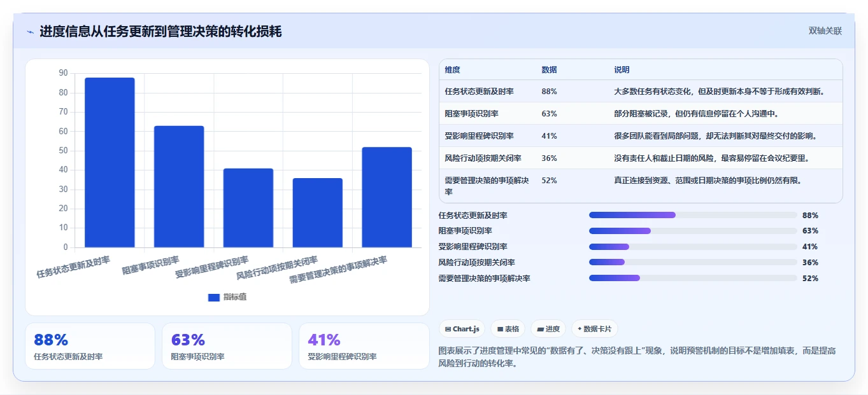Viewport: 868px width, 395px height.
Task: Click the 维度 table column header
Action: [453, 70]
